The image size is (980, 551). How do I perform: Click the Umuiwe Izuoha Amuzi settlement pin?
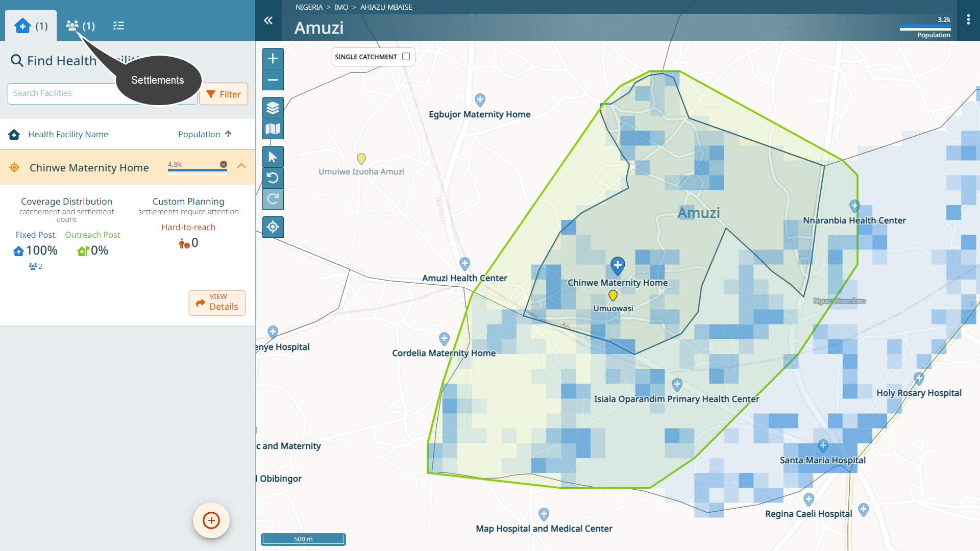point(361,159)
